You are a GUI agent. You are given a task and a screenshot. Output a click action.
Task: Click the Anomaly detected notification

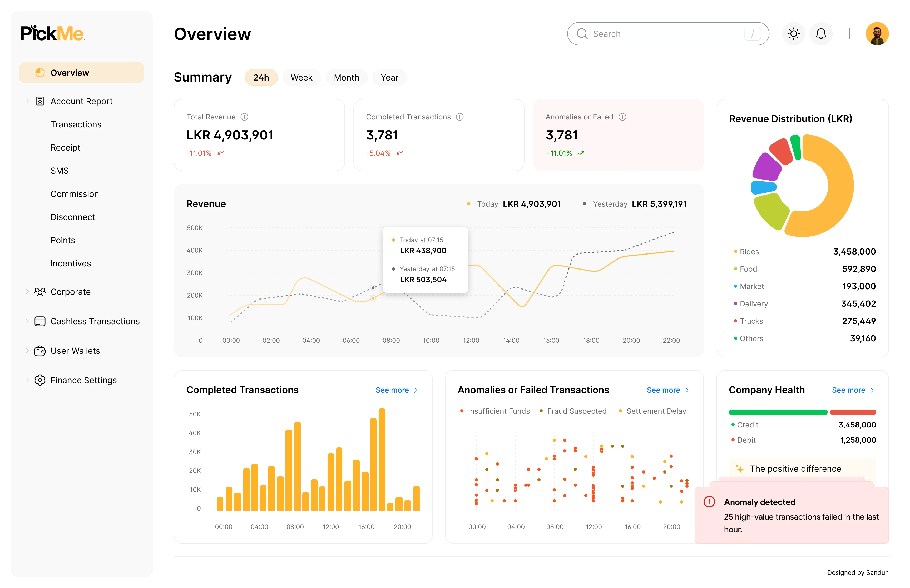(x=791, y=515)
